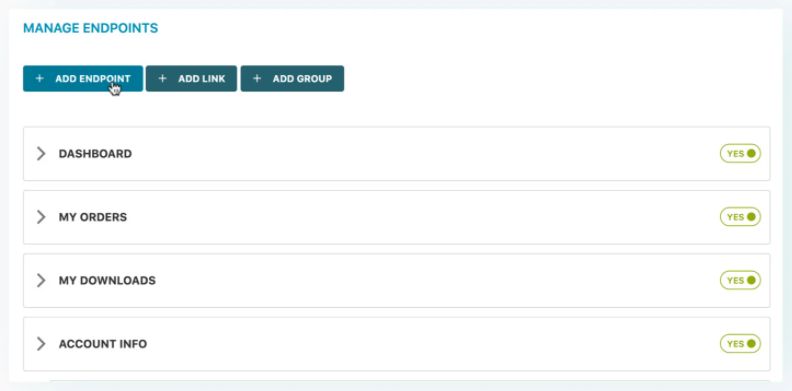Select the MY DOWNLOADS row label
Image resolution: width=792 pixels, height=391 pixels.
tap(107, 280)
